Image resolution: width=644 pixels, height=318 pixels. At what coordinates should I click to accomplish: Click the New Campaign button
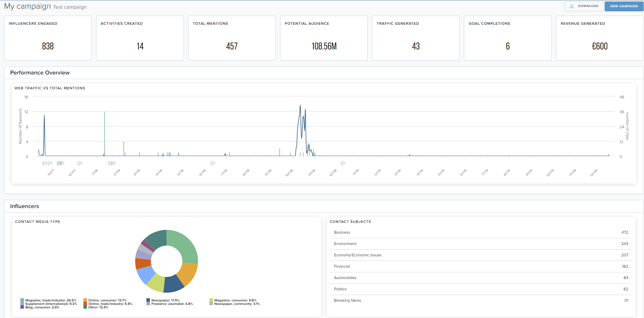click(x=624, y=6)
